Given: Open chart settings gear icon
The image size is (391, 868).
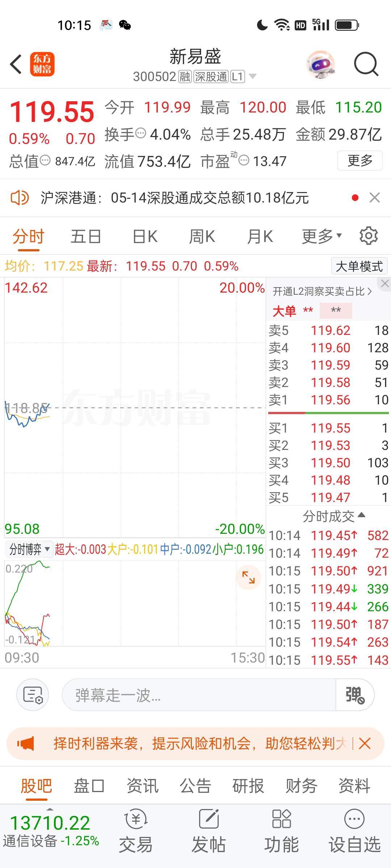Looking at the screenshot, I should (369, 236).
